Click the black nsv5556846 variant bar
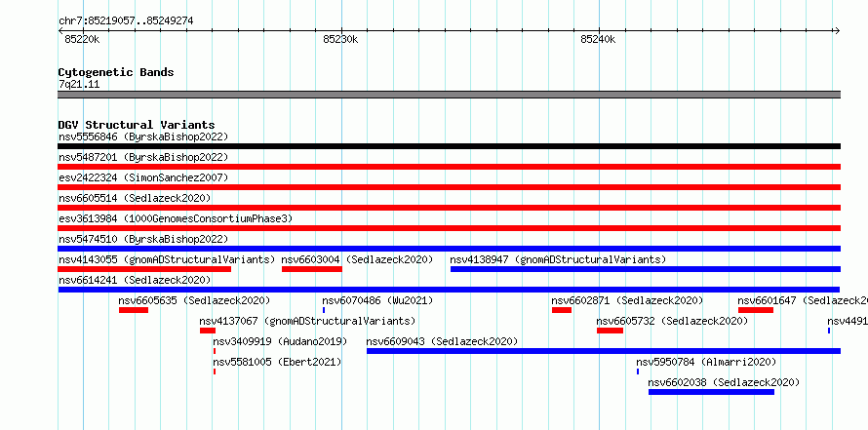 pos(449,146)
